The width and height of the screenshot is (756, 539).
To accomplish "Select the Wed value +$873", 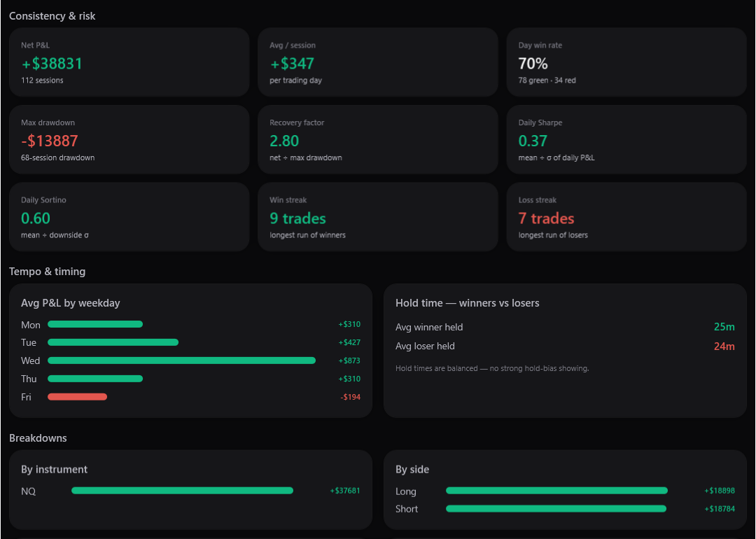I will 349,360.
